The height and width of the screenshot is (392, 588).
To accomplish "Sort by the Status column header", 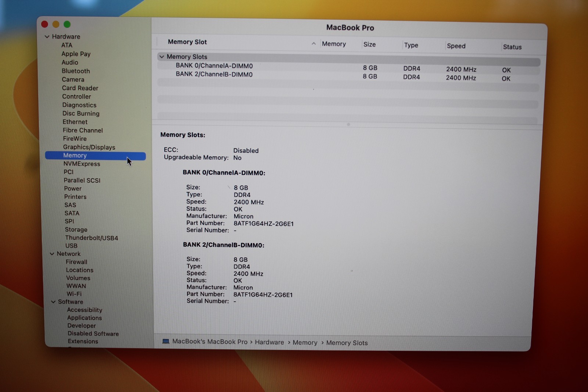I will (512, 47).
